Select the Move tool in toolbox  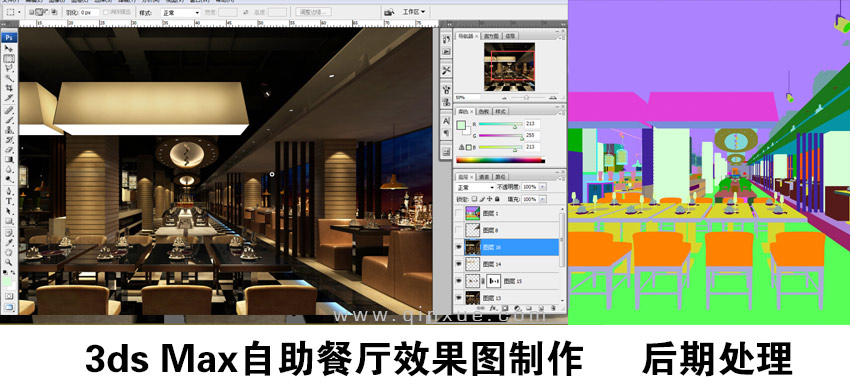tap(10, 48)
